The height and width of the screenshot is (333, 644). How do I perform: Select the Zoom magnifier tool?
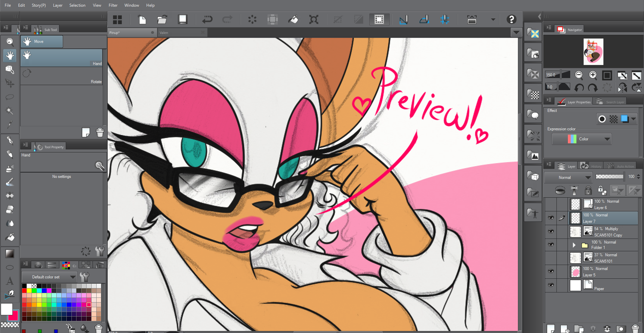click(x=10, y=42)
